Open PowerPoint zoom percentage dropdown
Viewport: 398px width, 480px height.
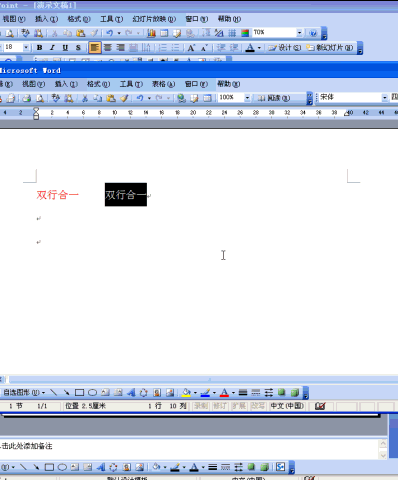[299, 33]
